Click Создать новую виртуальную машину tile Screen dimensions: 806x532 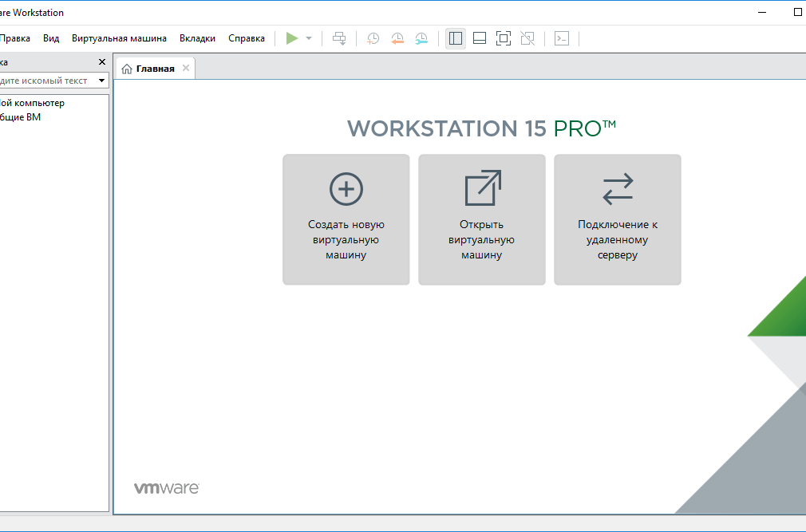(346, 220)
